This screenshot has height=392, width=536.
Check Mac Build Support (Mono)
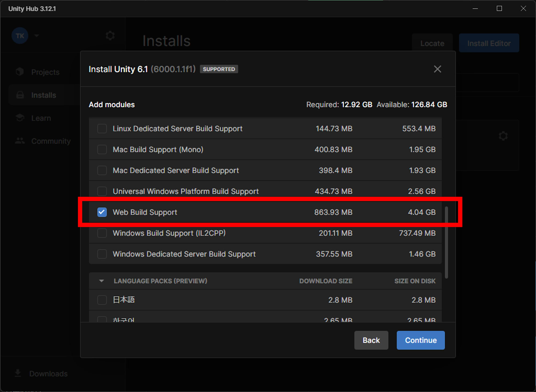pyautogui.click(x=102, y=149)
